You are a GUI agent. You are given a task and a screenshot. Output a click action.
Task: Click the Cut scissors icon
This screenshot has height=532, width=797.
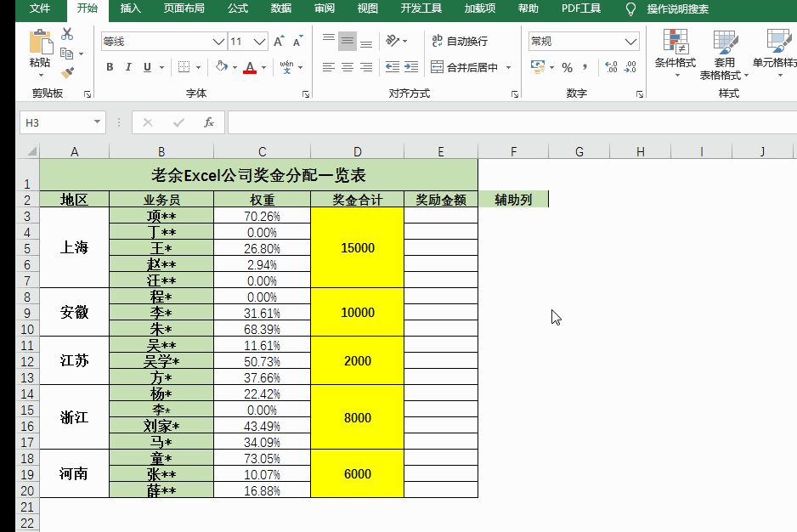pyautogui.click(x=67, y=34)
